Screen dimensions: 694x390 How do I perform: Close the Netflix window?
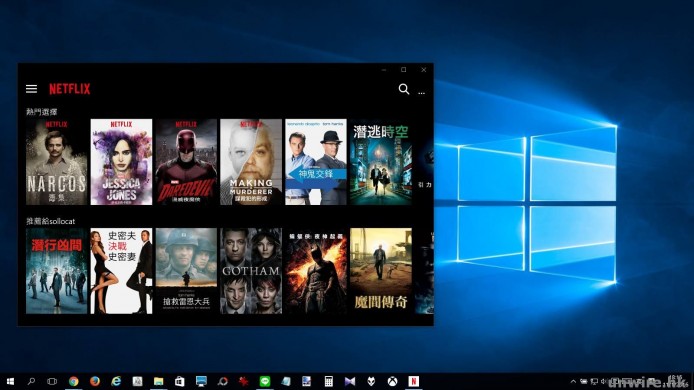point(424,70)
